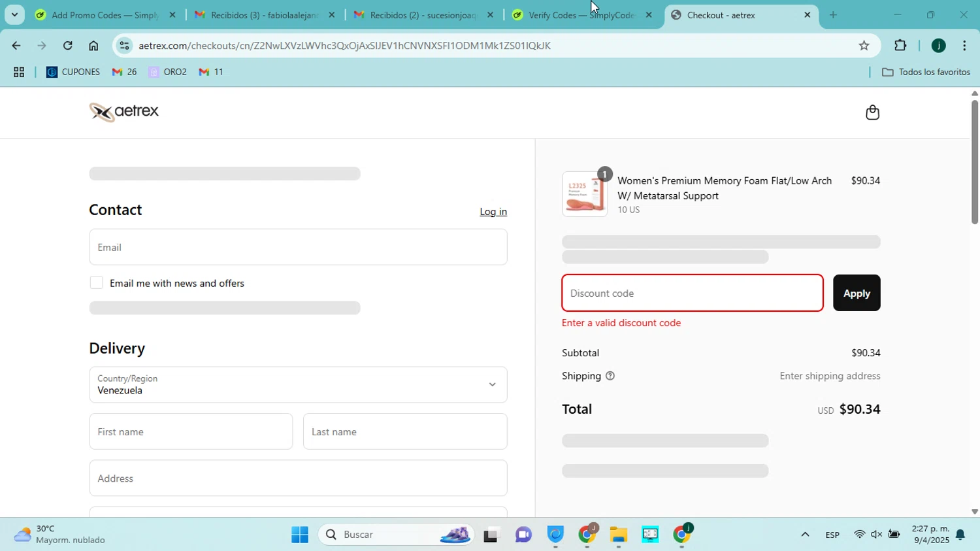Click the browser address bar URL
The image size is (980, 551).
click(345, 46)
